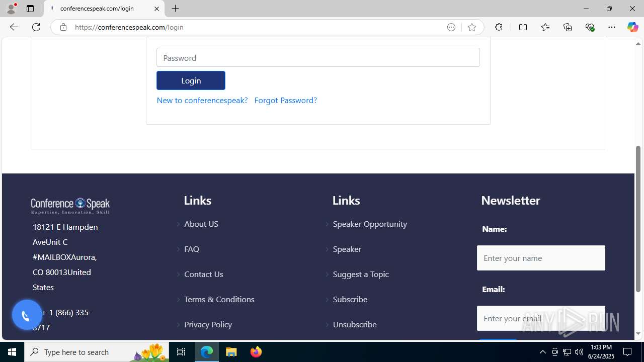This screenshot has height=362, width=644.
Task: Click the browser address bar URL
Action: pos(129,27)
